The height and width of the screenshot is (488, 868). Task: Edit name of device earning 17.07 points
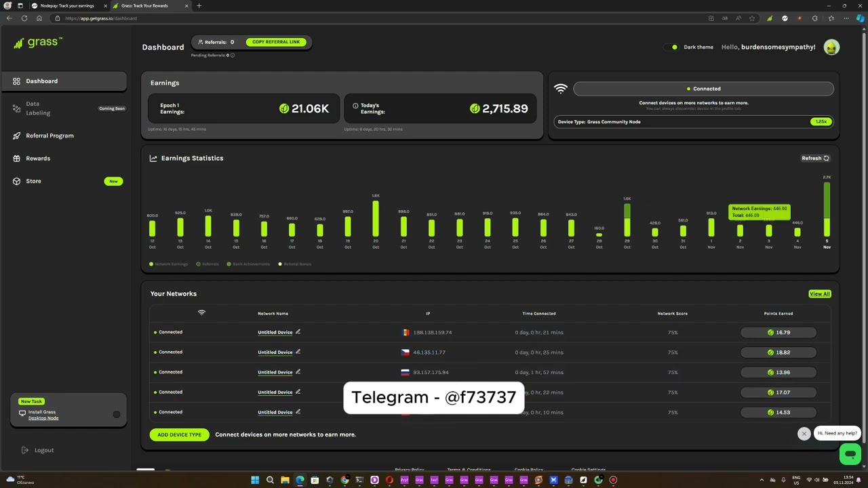pos(298,392)
